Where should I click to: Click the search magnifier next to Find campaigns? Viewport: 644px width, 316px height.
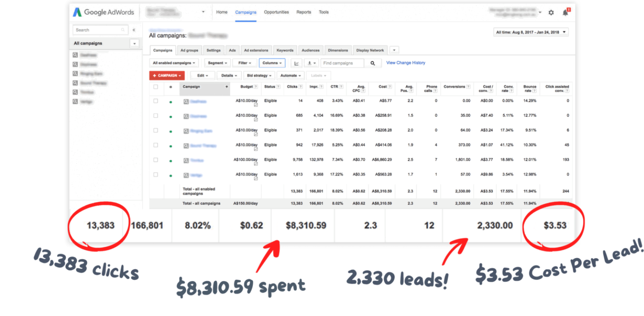(372, 63)
